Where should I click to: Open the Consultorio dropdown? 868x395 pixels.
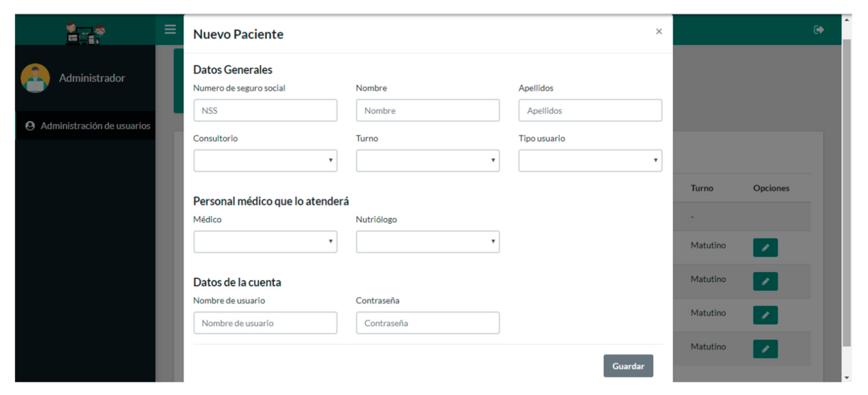pos(265,161)
